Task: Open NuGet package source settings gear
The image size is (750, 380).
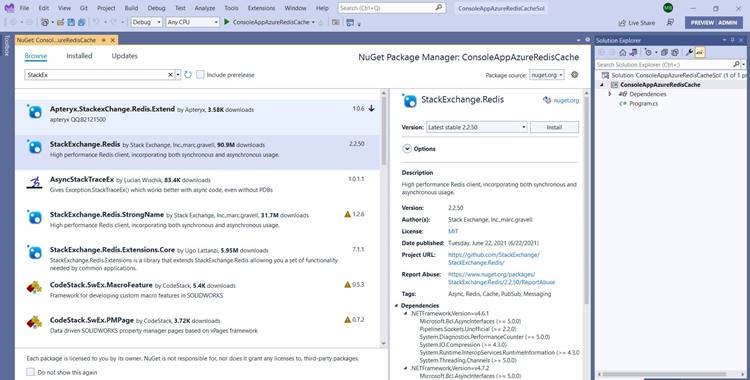Action: click(x=575, y=75)
